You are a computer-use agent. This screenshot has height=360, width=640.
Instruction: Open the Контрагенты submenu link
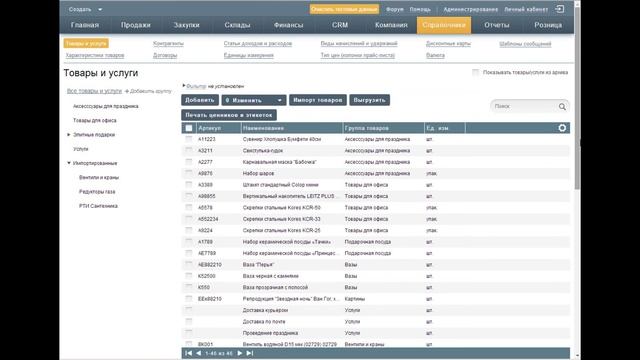click(168, 43)
